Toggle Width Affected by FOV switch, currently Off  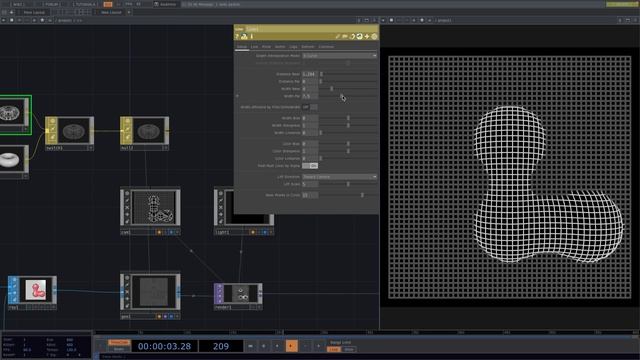point(310,107)
